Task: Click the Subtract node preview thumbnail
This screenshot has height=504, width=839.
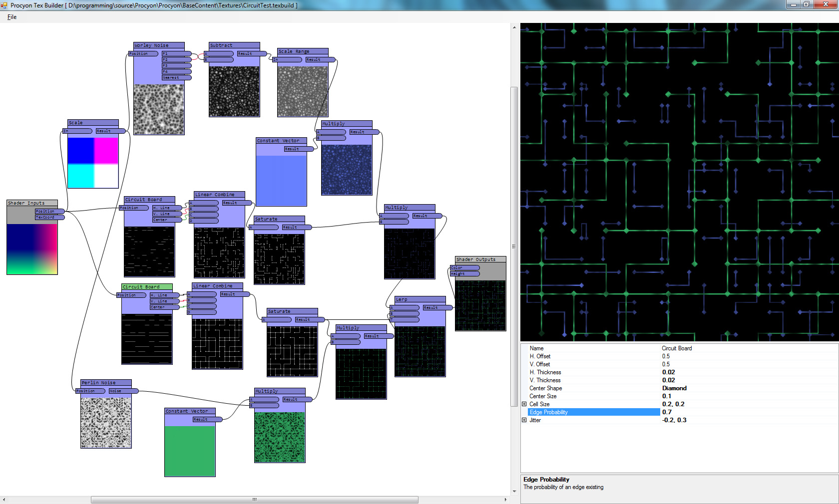Action: [x=234, y=91]
